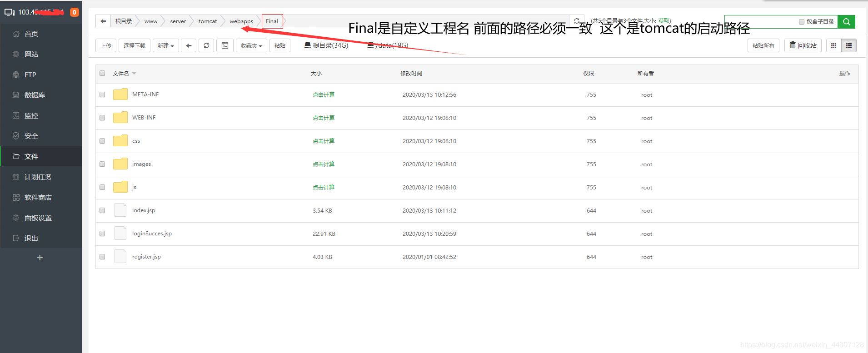The image size is (868, 353).
Task: Click the loginSucces.jsp file name
Action: point(152,234)
